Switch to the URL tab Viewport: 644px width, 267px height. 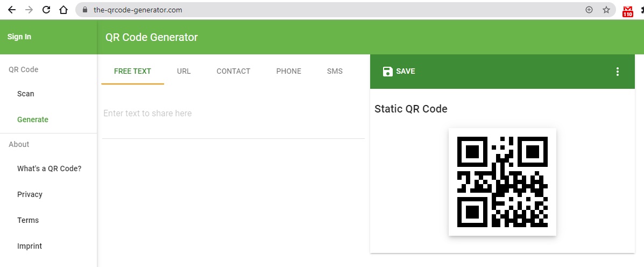(x=183, y=71)
